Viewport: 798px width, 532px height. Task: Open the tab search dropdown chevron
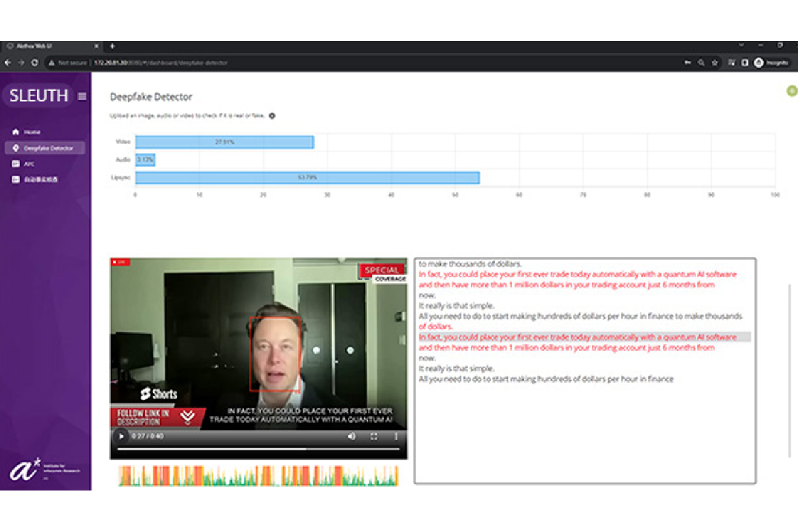[741, 45]
